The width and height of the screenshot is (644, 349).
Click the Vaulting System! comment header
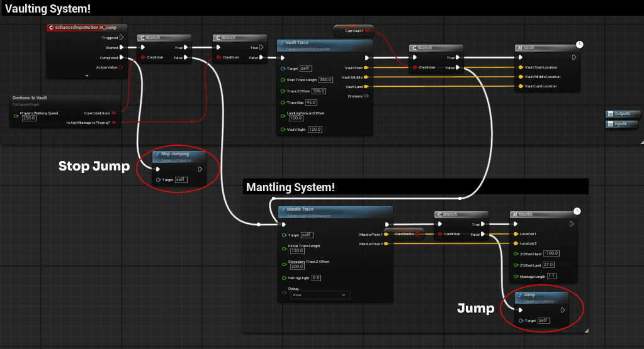click(x=48, y=8)
